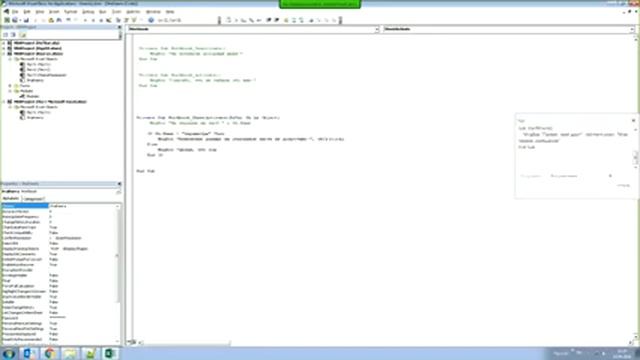Open the View menu
Image resolution: width=640 pixels, height=360 pixels.
(40, 12)
